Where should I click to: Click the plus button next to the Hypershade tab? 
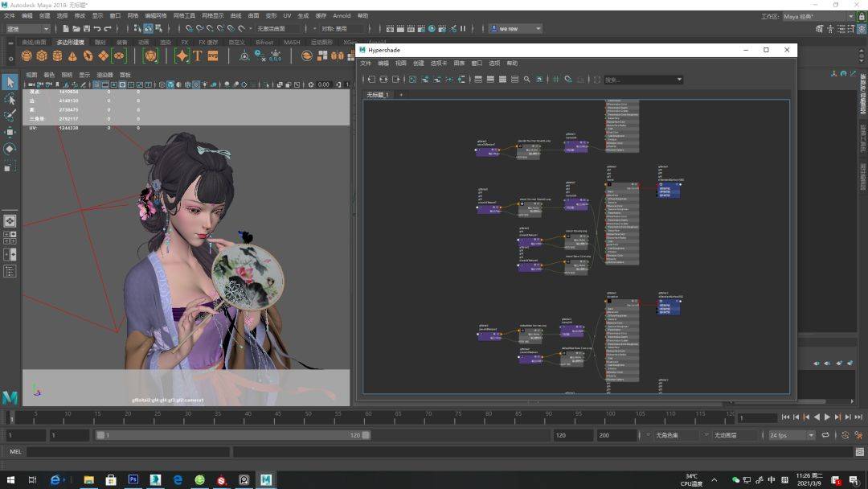pos(401,95)
